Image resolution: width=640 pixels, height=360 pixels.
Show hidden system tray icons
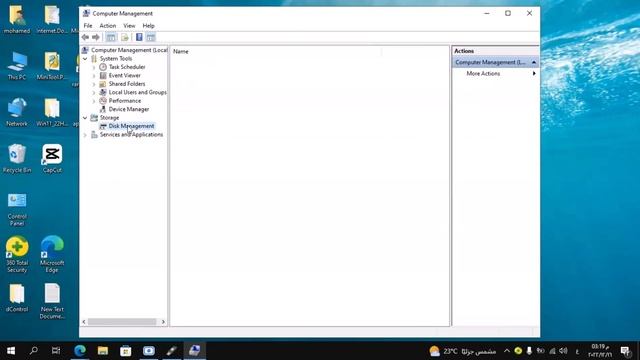tap(507, 351)
